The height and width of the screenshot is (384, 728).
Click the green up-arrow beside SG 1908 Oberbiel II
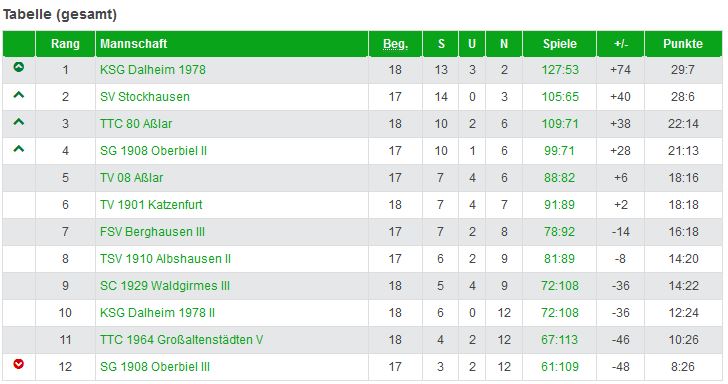click(19, 149)
